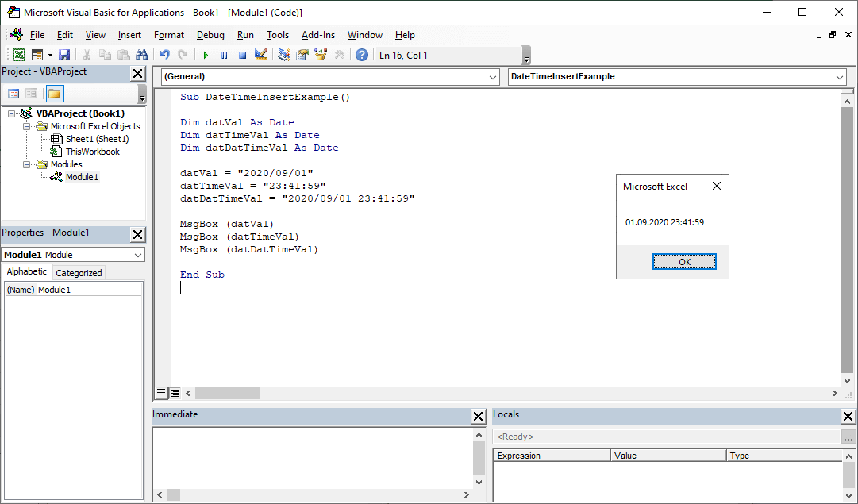Click View Code icon in Project panel
The height and width of the screenshot is (504, 858).
pyautogui.click(x=13, y=94)
